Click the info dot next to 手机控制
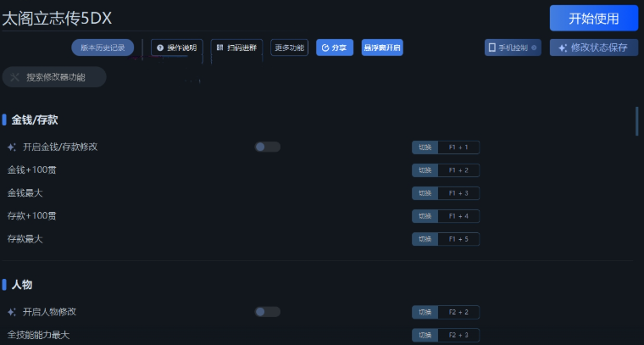Screen dimensions: 644x345 click(x=534, y=47)
